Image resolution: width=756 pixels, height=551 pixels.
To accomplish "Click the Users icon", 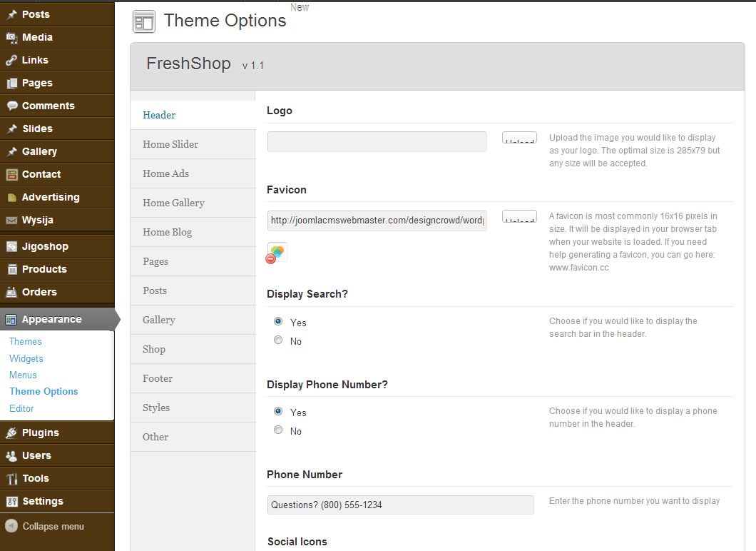I will 11,455.
